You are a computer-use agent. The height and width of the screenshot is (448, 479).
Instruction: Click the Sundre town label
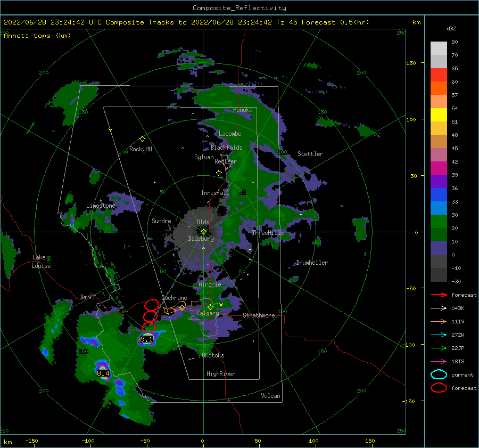point(161,221)
